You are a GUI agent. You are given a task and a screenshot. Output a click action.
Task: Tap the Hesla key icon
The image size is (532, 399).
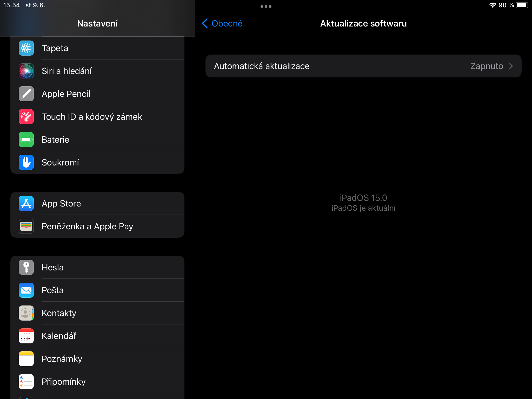coord(26,267)
